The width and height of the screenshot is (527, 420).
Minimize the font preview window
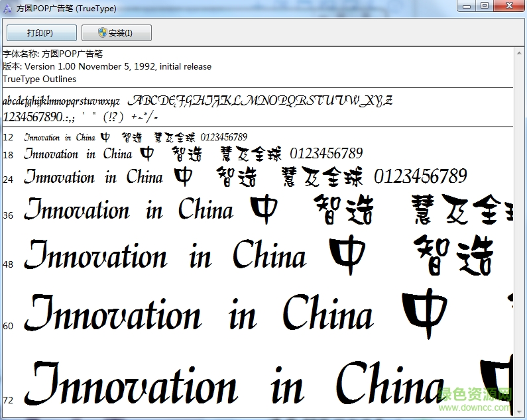[x=467, y=6]
